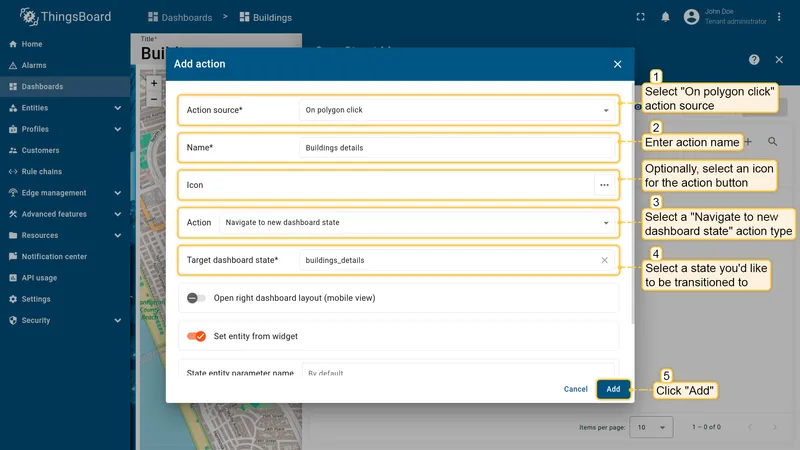Toggle Set entity from widget switch
Screen dimensions: 800x450
coord(196,336)
